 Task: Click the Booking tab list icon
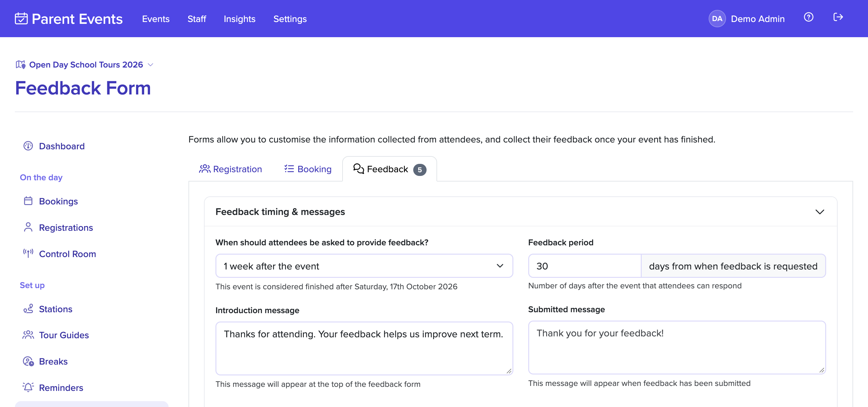tap(289, 168)
